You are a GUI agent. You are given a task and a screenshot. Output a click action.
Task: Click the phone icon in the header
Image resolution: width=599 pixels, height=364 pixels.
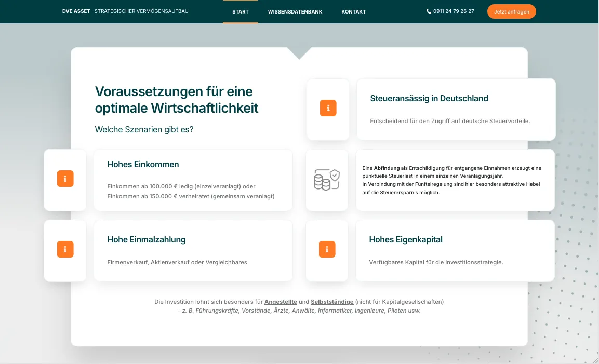click(x=429, y=11)
